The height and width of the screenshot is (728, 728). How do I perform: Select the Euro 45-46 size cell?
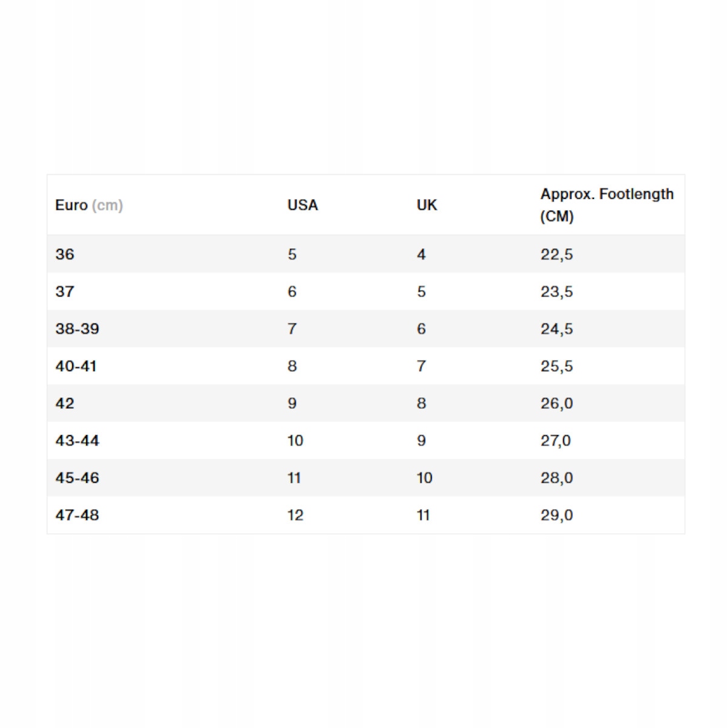77,478
